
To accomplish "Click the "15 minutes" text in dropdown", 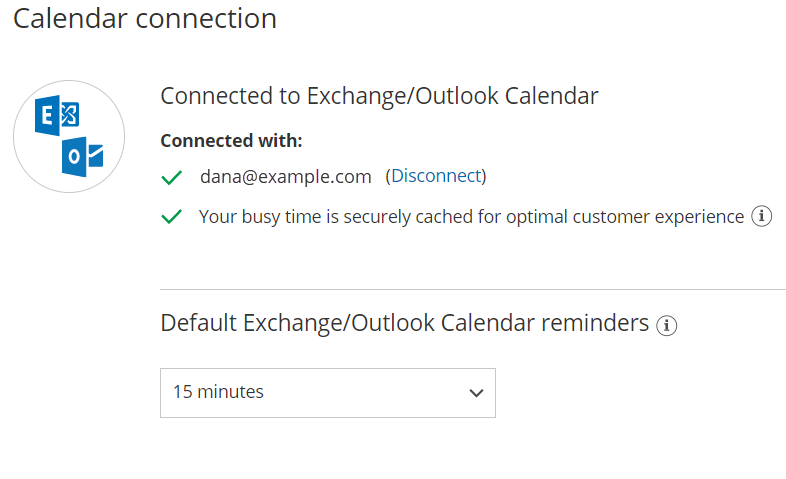I will tap(219, 392).
